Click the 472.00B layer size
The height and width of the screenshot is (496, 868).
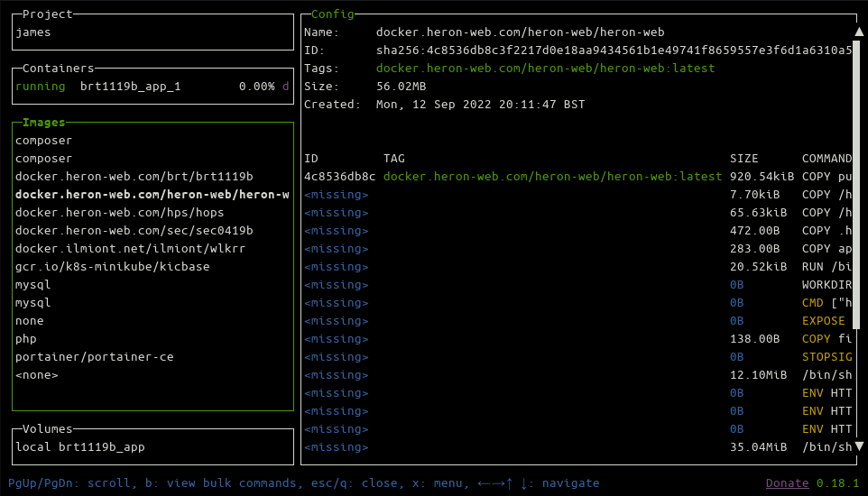coord(754,230)
